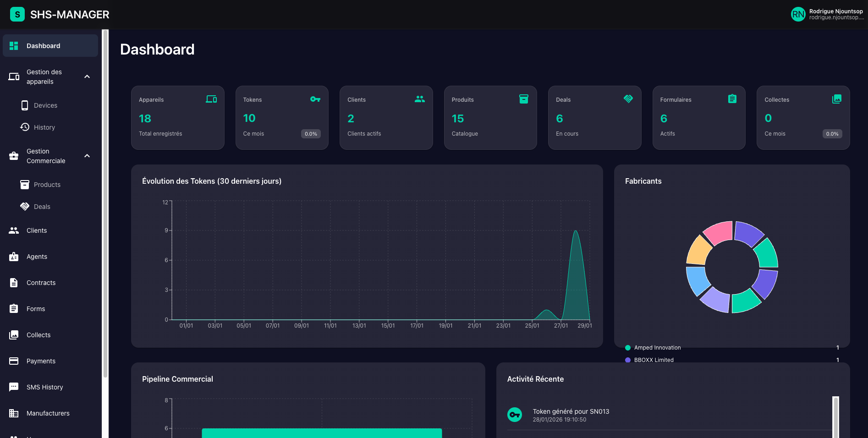The image size is (868, 438).
Task: Click the handshake icon on the Deals card
Action: point(628,99)
